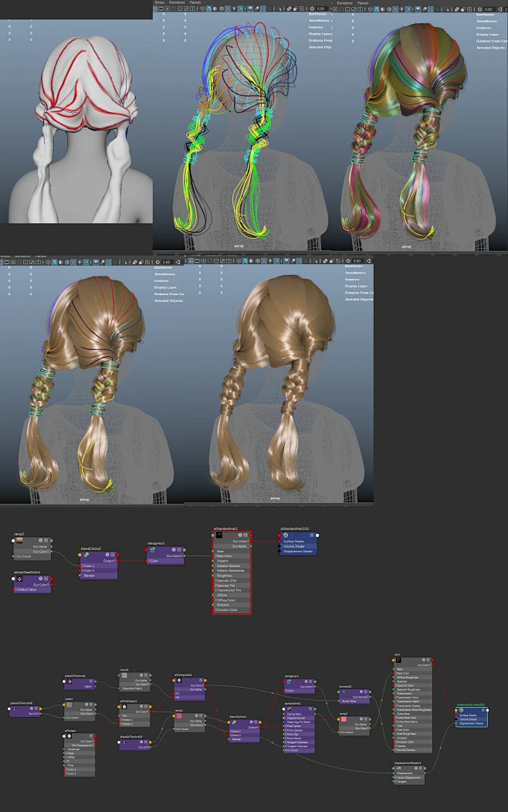
Task: Click the aiUserDataColor1 node icon
Action: [18, 578]
